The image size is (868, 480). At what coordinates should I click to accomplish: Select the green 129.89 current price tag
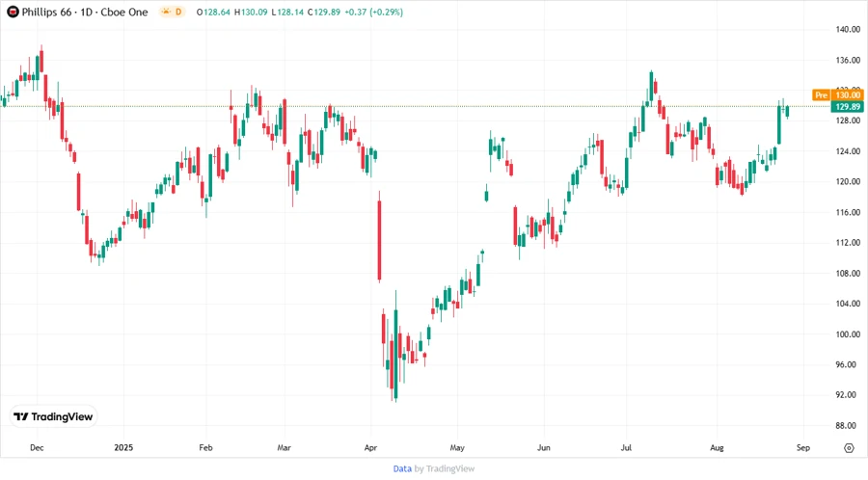(848, 107)
